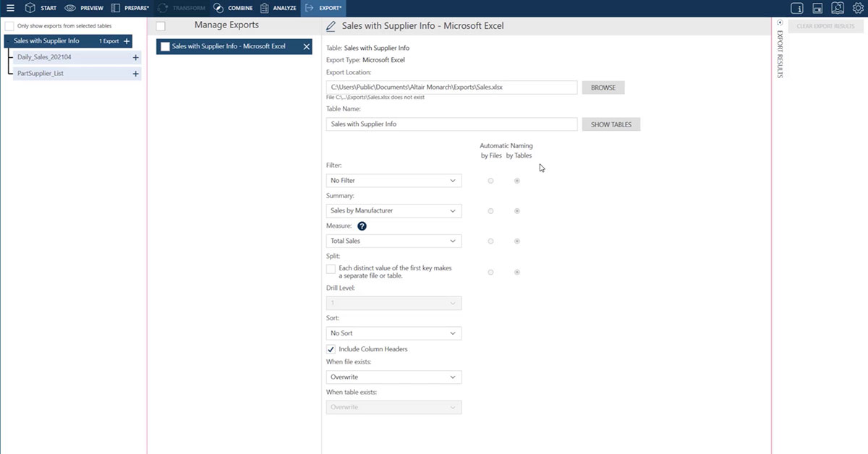Open the Start stage cube icon
The image size is (868, 454).
[30, 9]
